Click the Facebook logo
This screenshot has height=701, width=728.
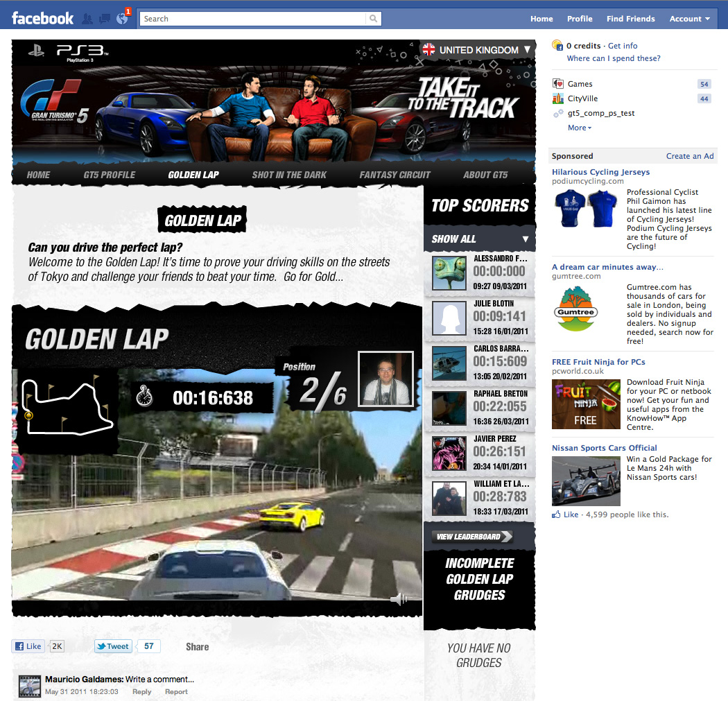pyautogui.click(x=42, y=19)
